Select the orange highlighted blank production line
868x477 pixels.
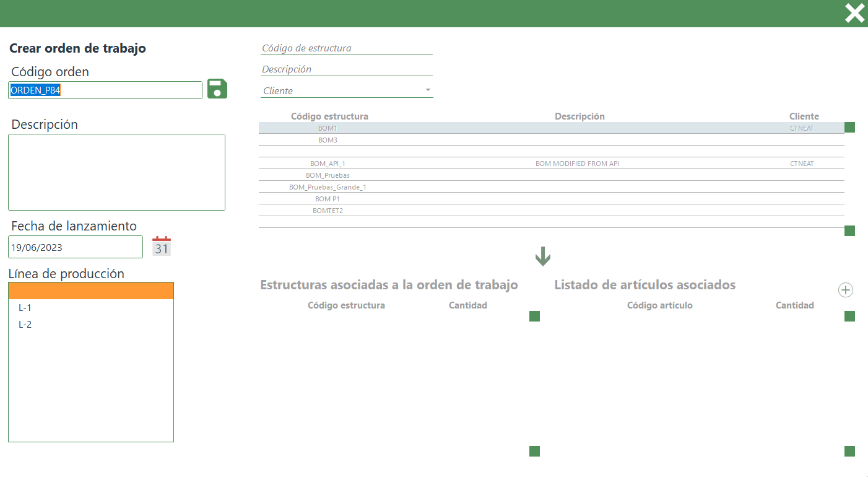coord(91,291)
